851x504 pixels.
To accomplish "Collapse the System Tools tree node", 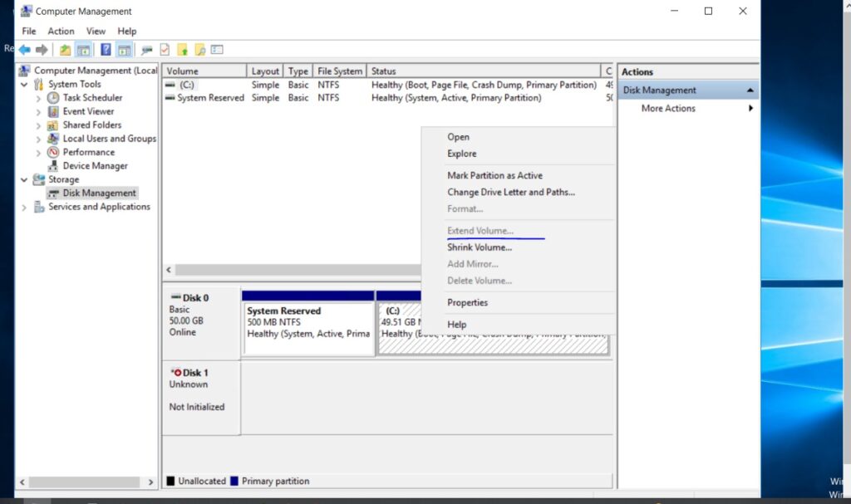I will 24,85.
